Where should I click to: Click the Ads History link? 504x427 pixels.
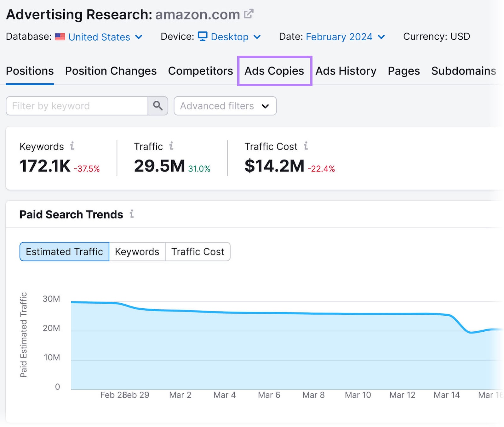click(346, 71)
